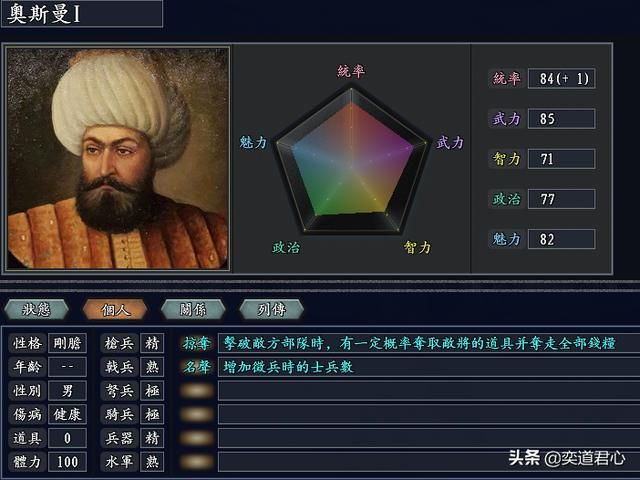Click the 騎兵 proficiency 極
The height and width of the screenshot is (480, 640).
152,414
